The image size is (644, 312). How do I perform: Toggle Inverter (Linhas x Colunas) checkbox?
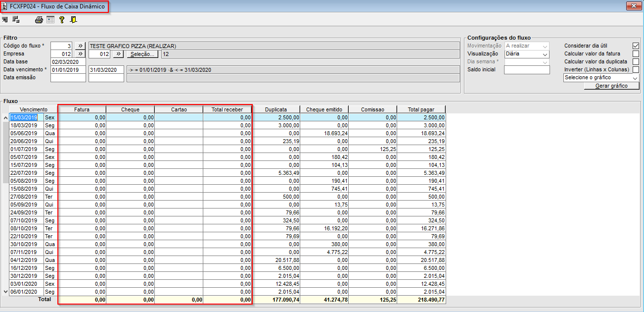point(636,70)
